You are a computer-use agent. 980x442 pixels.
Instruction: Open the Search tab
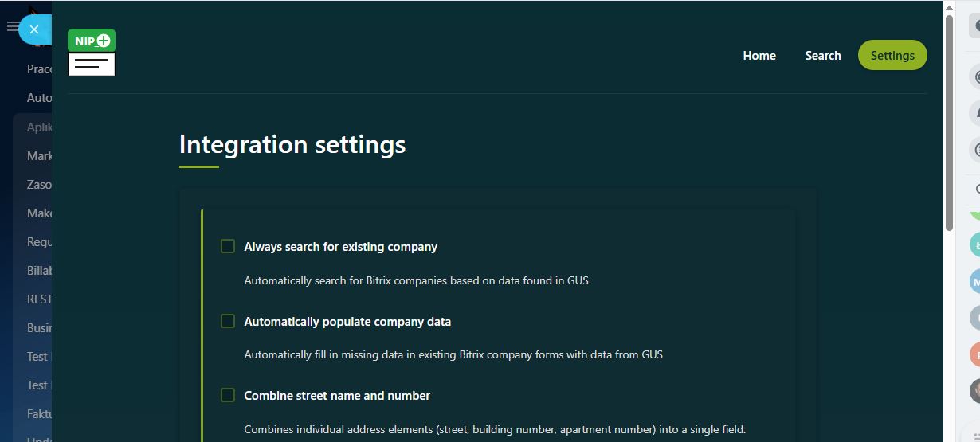(x=822, y=56)
